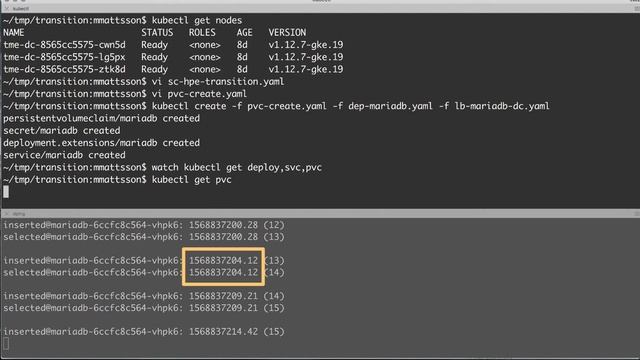Click the 'vi pvc-create.yaml' command
This screenshot has width=640, height=360.
point(199,94)
